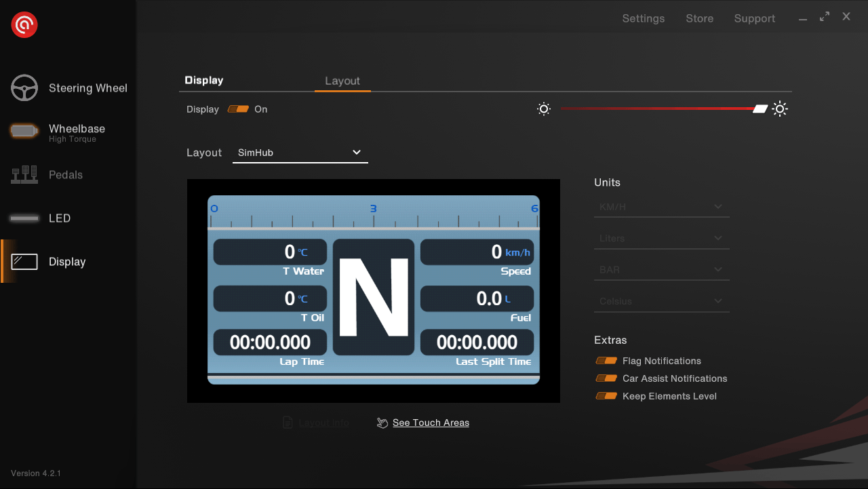Toggle the Display On switch
The width and height of the screenshot is (868, 489).
(238, 109)
